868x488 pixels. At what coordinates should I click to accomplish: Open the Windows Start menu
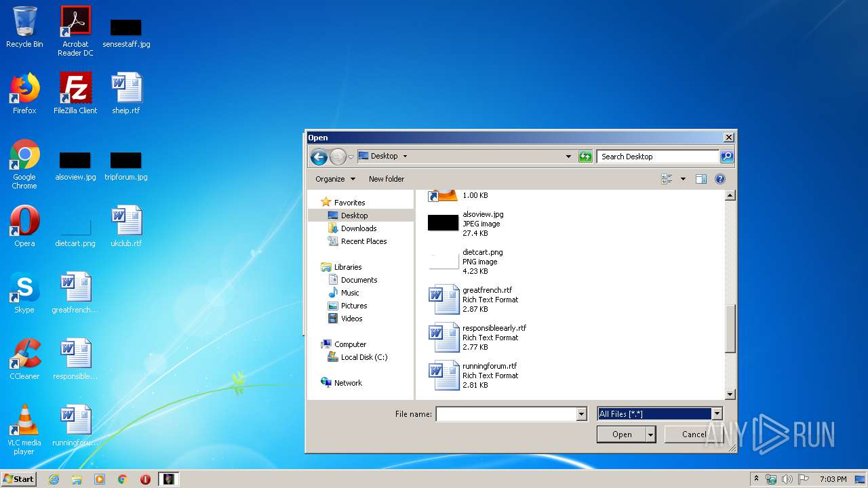point(19,479)
